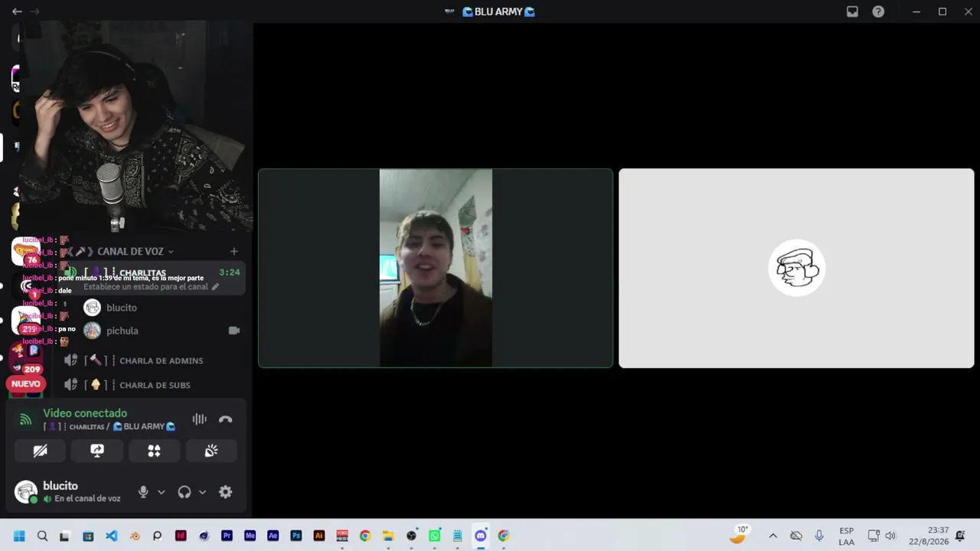Open Adobe Photoshop from taskbar
The width and height of the screenshot is (980, 551).
click(x=296, y=536)
